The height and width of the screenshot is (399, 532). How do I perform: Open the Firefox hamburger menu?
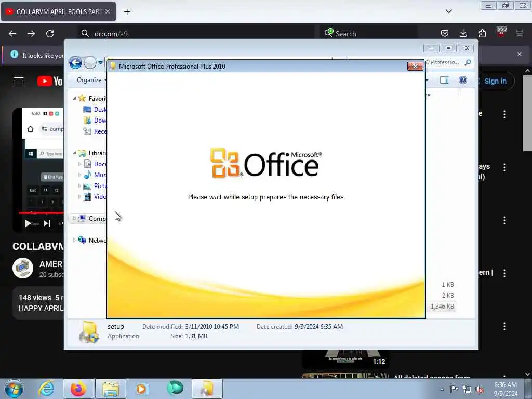520,33
